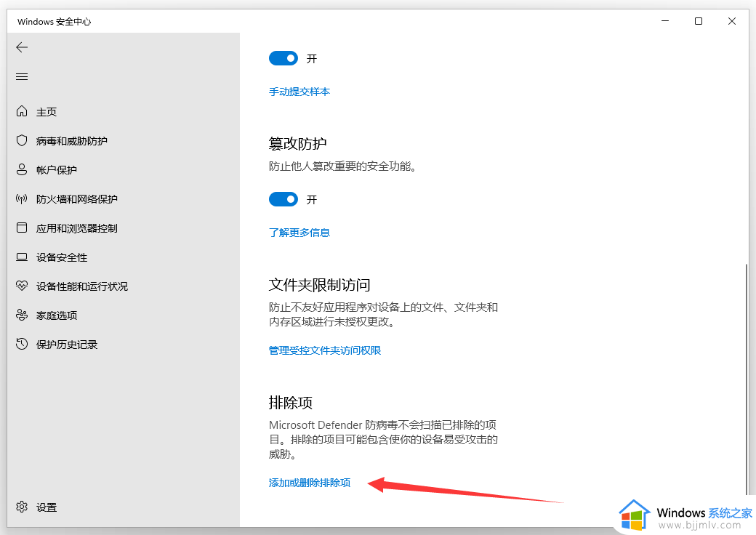Click the back arrow icon
Screen dimensions: 756x535
tap(22, 47)
